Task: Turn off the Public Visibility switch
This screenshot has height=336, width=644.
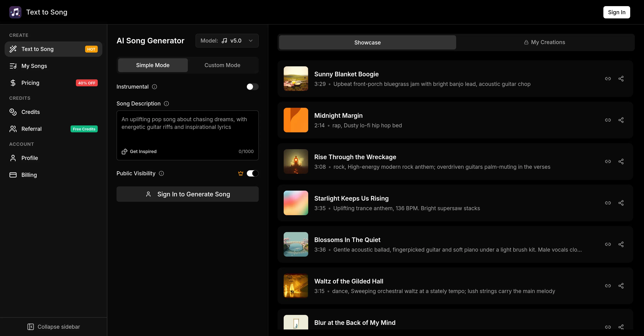Action: (x=252, y=173)
